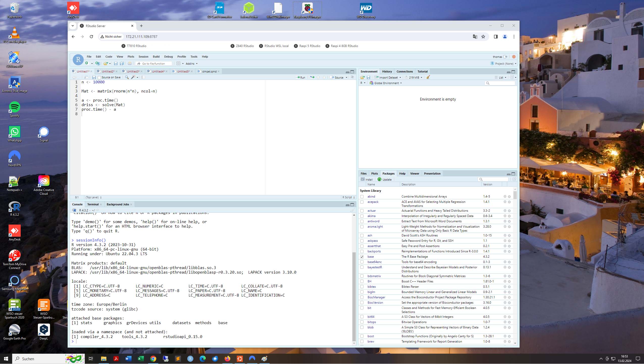This screenshot has height=364, width=644.
Task: Click the Install packages icon
Action: (367, 179)
